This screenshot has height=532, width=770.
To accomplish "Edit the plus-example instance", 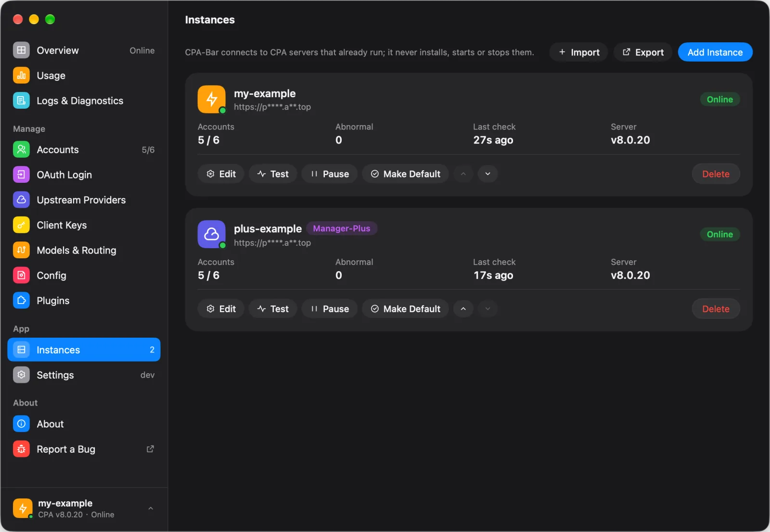I will tap(221, 309).
